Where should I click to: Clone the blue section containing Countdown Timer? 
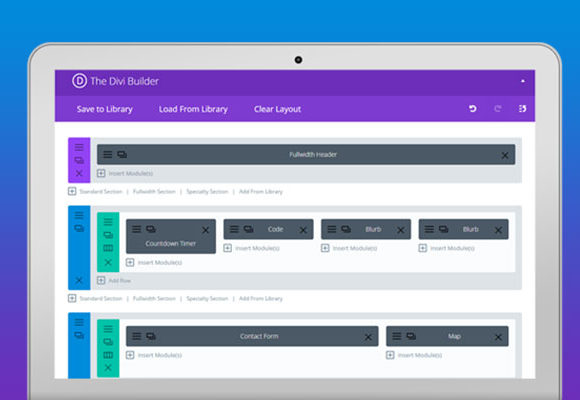pos(79,228)
